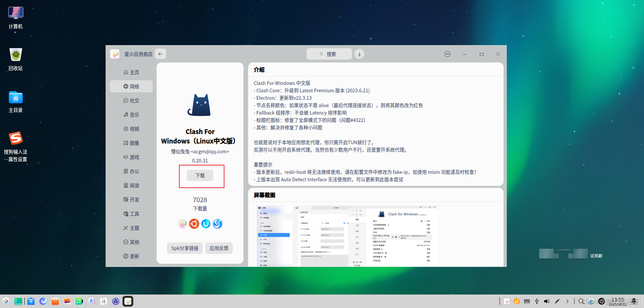
Task: Open the music player in the taskbar
Action: [x=79, y=301]
